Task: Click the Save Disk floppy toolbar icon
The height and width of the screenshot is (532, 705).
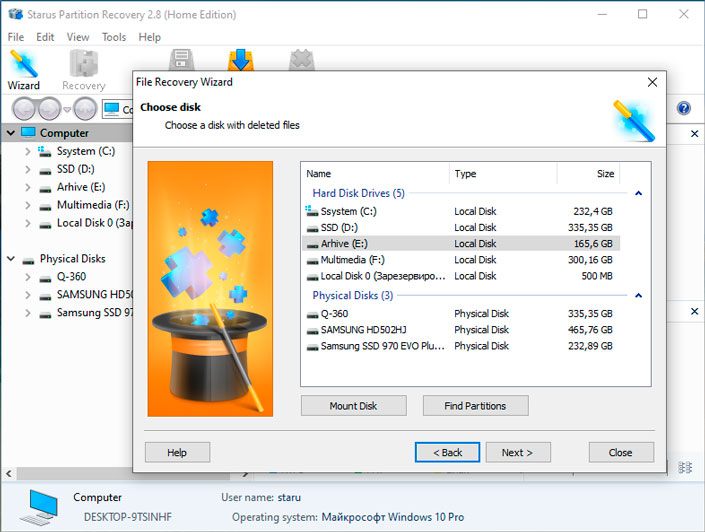Action: pyautogui.click(x=181, y=59)
